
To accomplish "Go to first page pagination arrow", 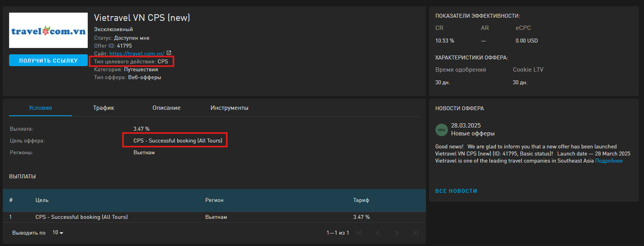I will pyautogui.click(x=359, y=233).
